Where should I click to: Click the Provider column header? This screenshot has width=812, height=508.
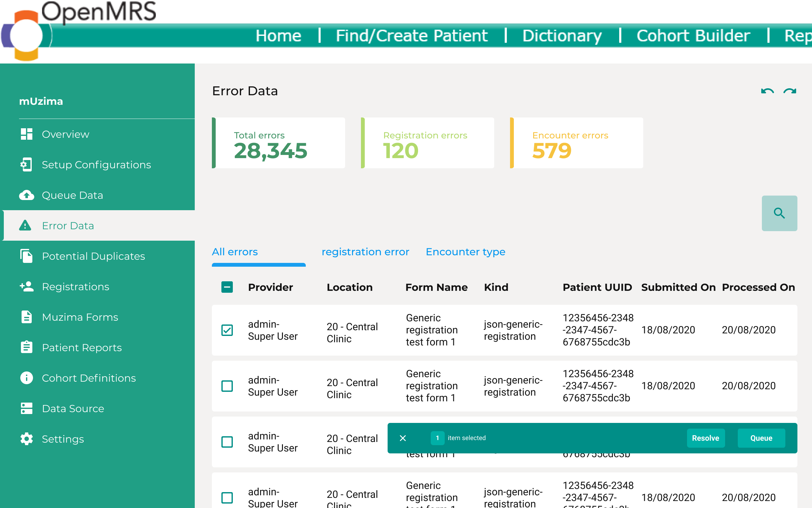(271, 287)
